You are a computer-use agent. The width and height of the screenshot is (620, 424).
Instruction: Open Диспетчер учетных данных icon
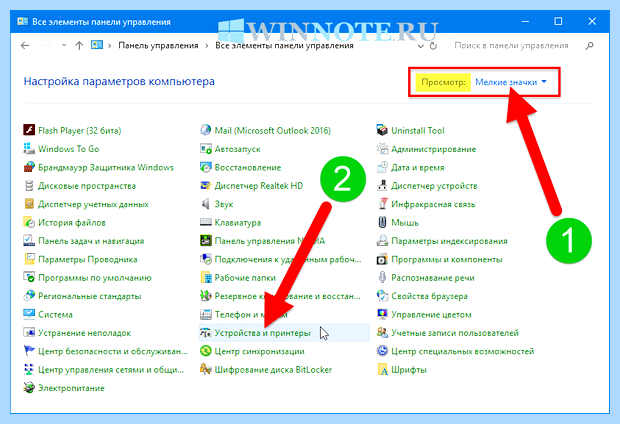click(x=29, y=204)
